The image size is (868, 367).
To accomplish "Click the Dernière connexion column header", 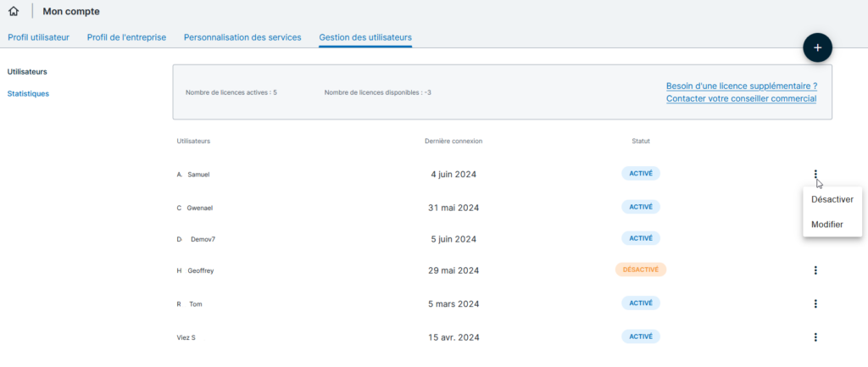I will click(x=453, y=141).
